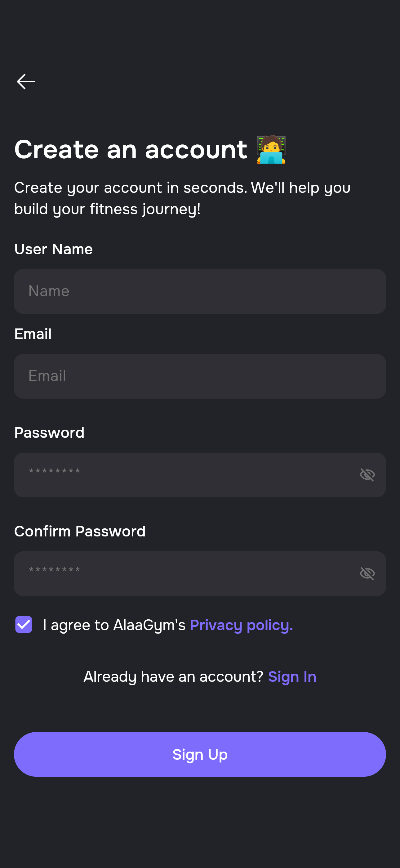This screenshot has width=400, height=868.
Task: Uncheck the privacy policy agreement checkbox
Action: pos(24,624)
